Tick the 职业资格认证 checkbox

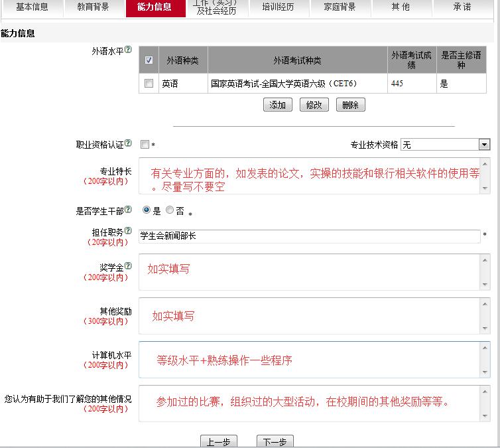[145, 144]
